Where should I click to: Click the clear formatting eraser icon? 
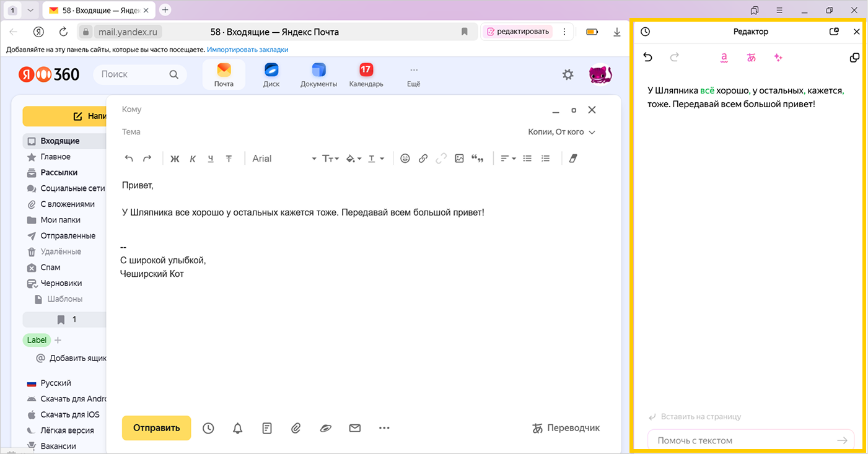[x=572, y=159]
